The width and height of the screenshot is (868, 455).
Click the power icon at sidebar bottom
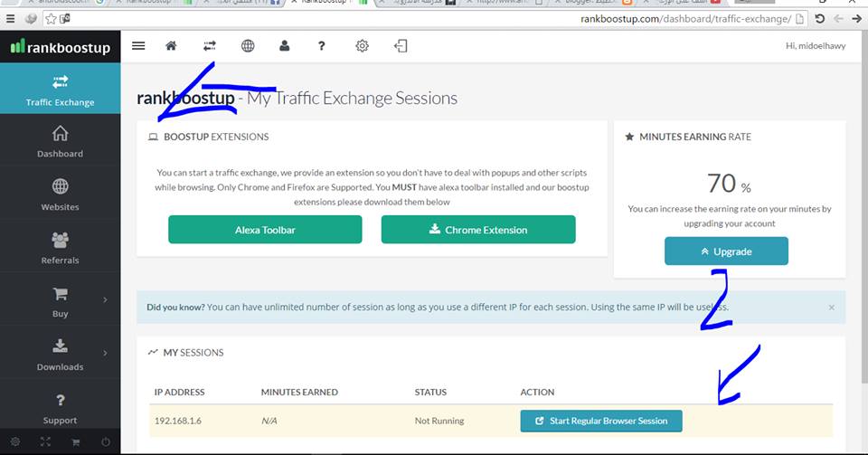106,441
